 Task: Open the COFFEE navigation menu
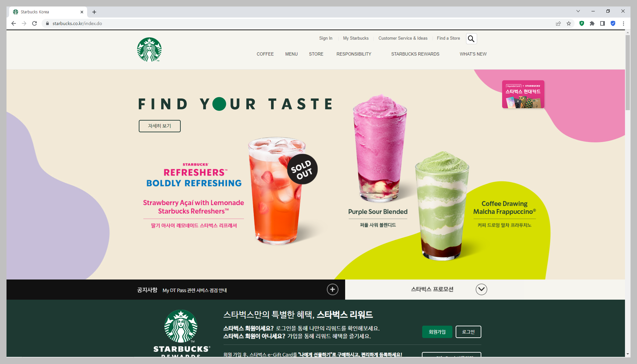pos(265,54)
